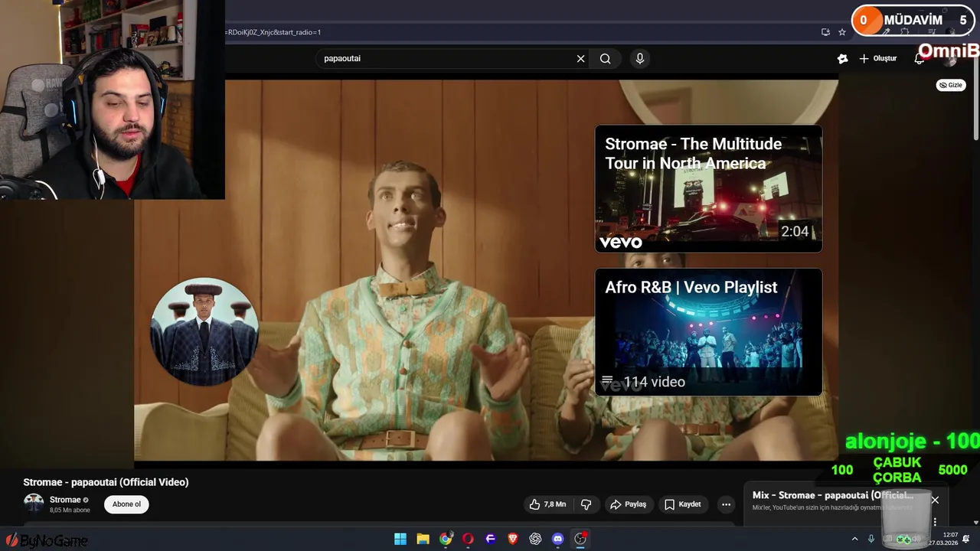This screenshot has height=551, width=980.
Task: Open Stromae Multitude Tour suggested video
Action: pyautogui.click(x=708, y=189)
